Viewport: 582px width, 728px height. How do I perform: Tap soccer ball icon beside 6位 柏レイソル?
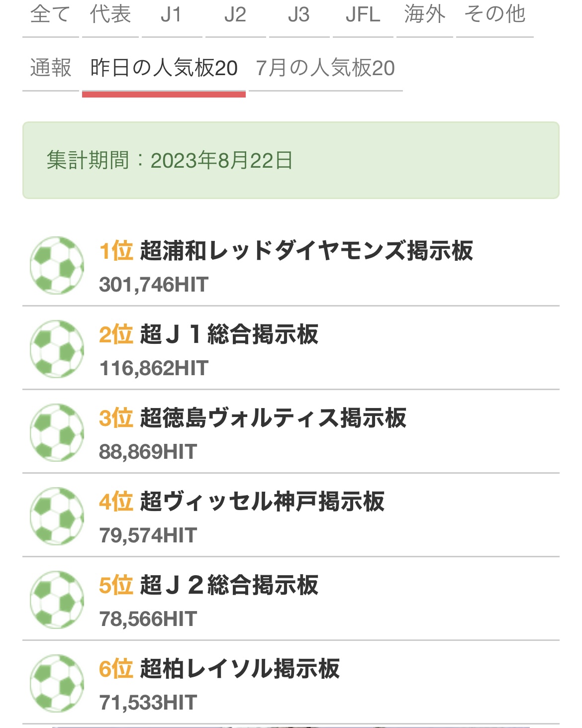click(57, 683)
